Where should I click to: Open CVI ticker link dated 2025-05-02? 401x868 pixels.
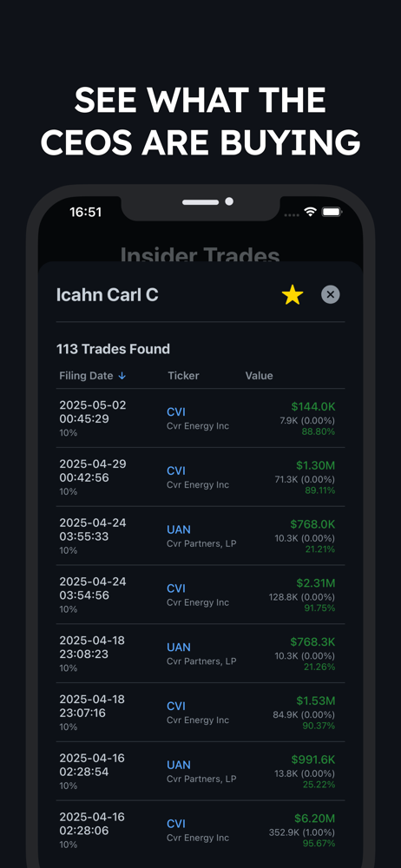[176, 411]
